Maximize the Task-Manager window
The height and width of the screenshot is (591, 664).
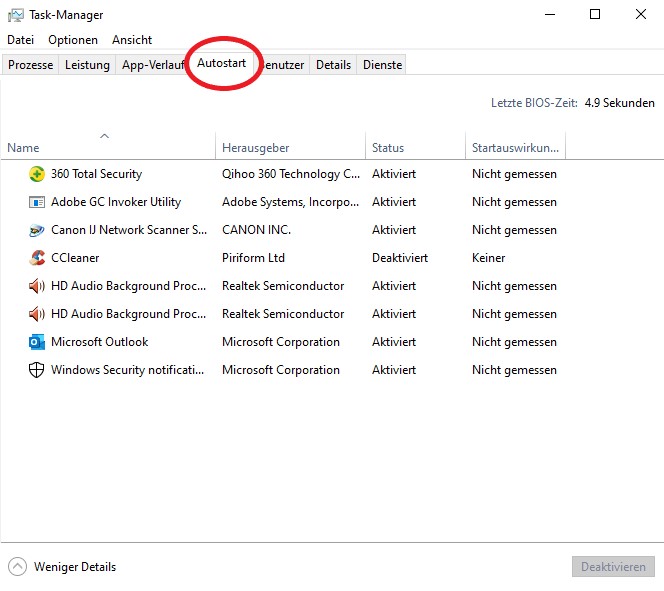[x=595, y=14]
